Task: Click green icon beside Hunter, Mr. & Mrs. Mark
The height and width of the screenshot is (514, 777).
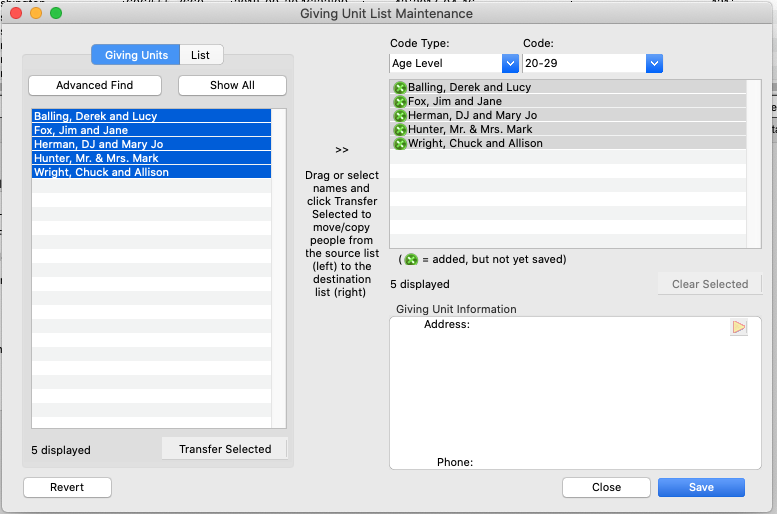Action: [x=400, y=130]
